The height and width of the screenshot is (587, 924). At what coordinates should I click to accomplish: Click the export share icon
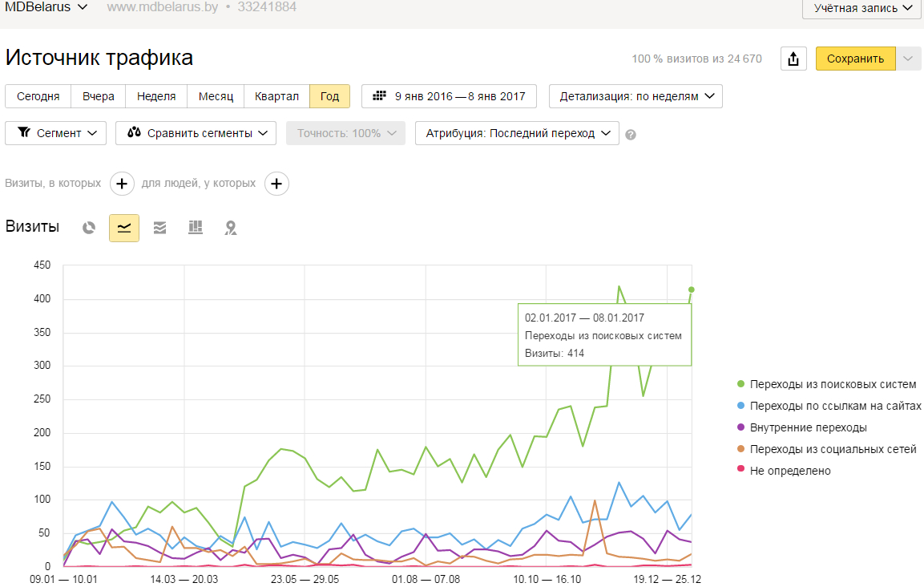point(793,59)
